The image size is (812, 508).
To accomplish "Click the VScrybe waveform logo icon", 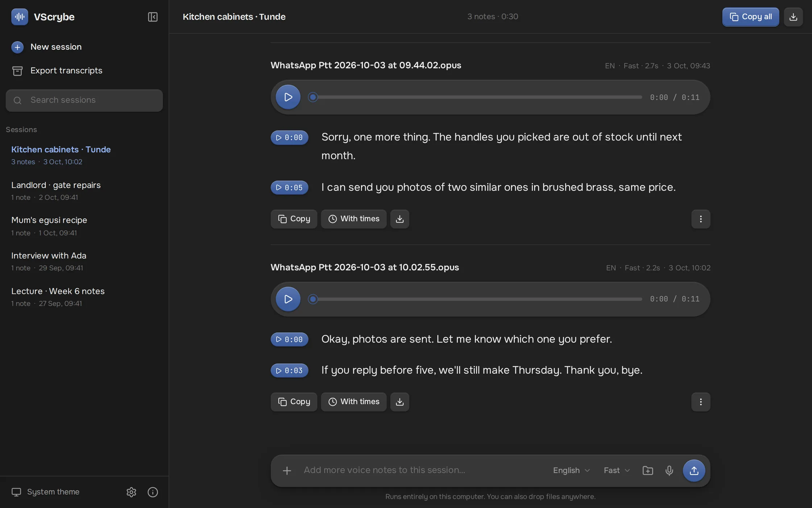I will pyautogui.click(x=20, y=17).
